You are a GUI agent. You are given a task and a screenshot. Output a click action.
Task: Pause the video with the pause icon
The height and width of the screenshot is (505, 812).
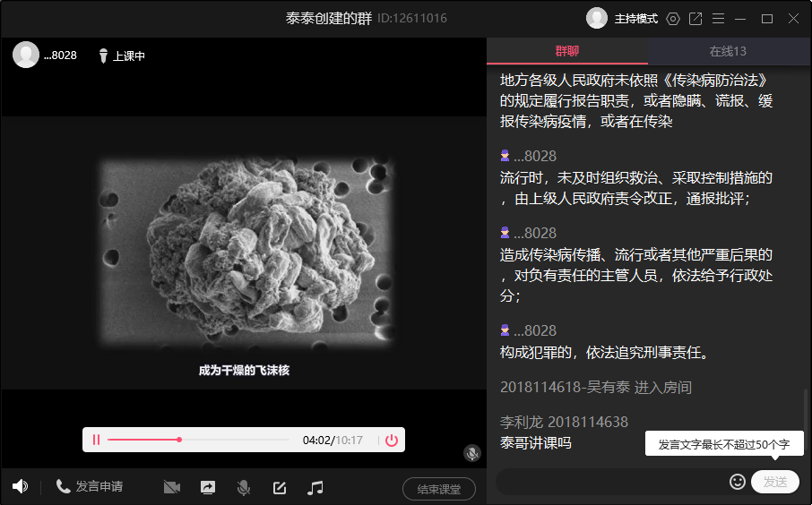(96, 440)
